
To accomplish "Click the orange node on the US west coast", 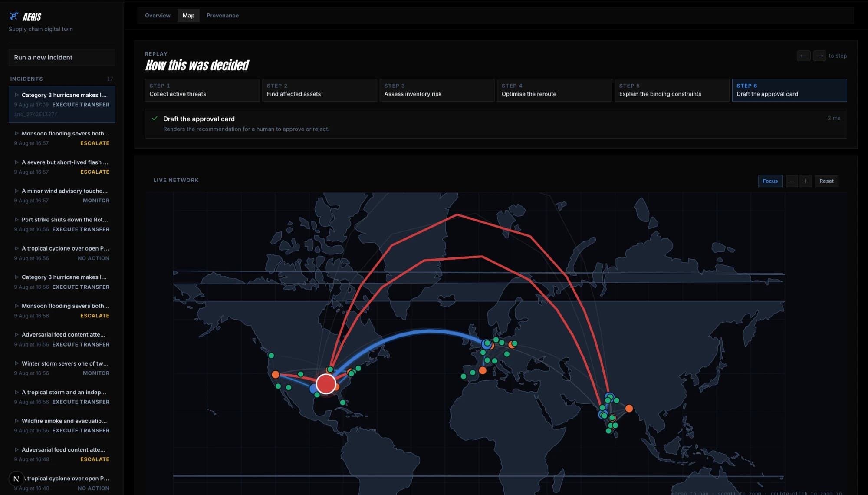I will coord(275,374).
